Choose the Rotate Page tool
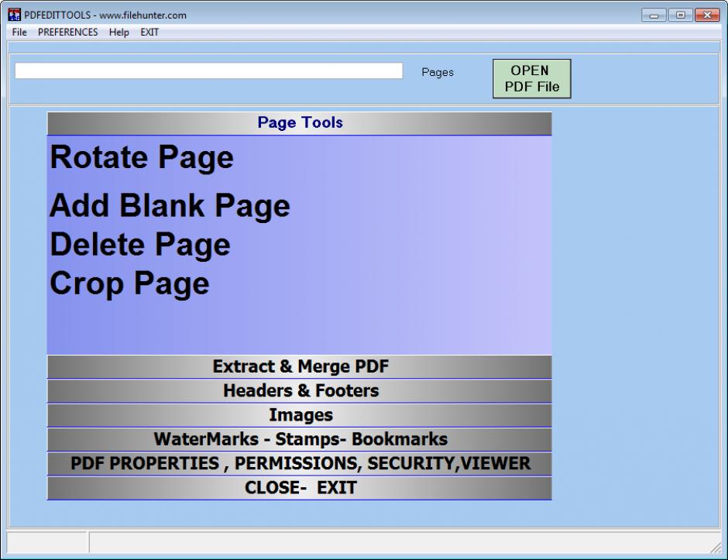 click(x=142, y=157)
